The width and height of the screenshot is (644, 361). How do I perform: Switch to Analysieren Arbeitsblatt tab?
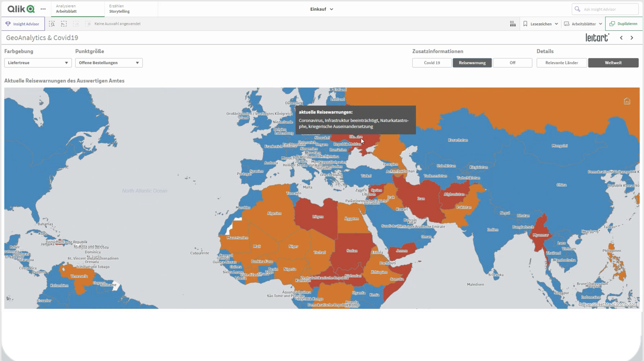[78, 9]
